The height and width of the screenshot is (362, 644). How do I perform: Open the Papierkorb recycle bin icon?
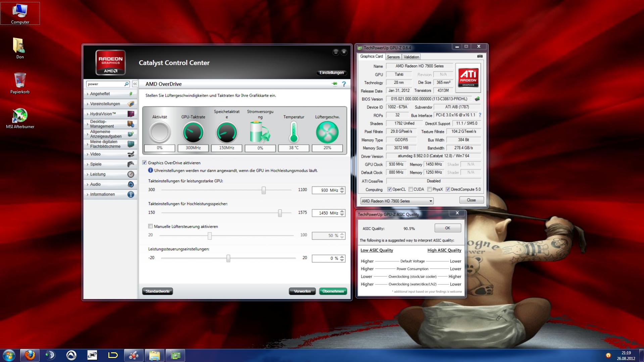[20, 83]
